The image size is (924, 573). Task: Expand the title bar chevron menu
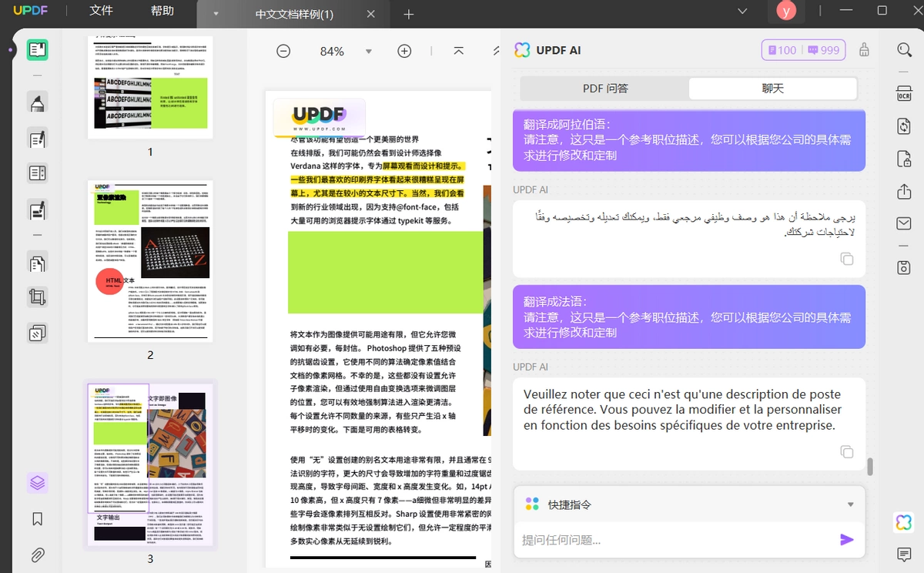click(x=742, y=12)
